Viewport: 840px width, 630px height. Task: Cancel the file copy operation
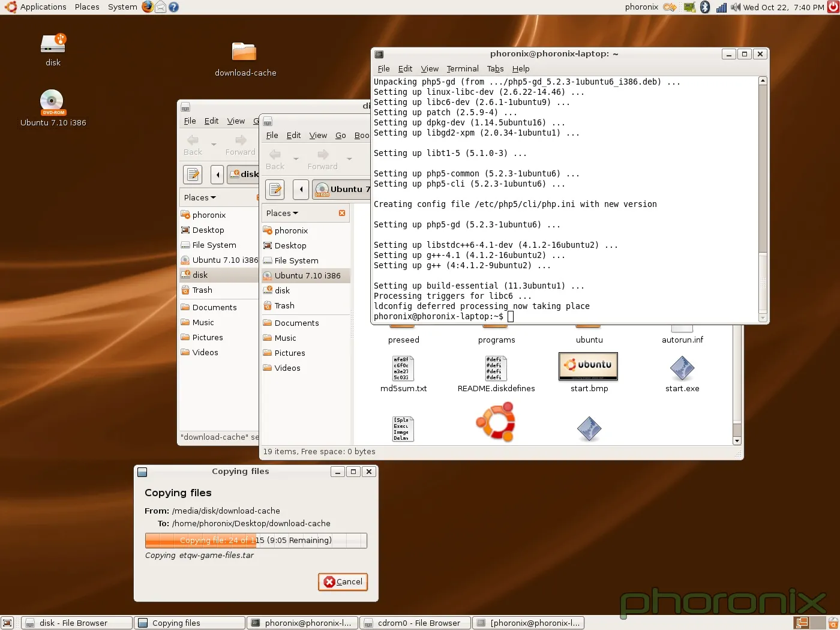click(x=343, y=582)
